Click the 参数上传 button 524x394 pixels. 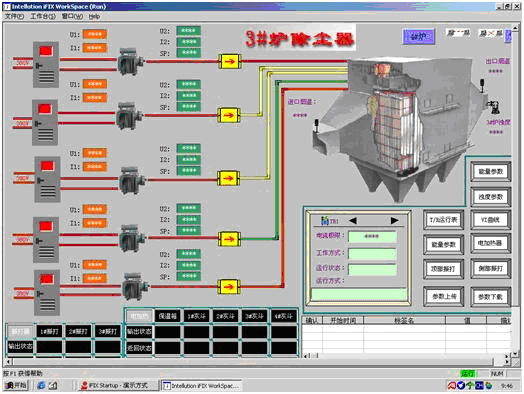tap(444, 296)
